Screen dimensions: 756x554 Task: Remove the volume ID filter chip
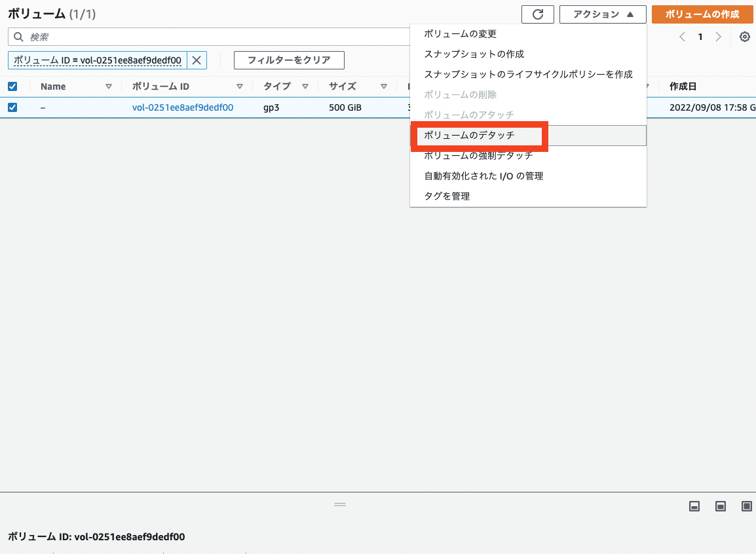point(197,60)
